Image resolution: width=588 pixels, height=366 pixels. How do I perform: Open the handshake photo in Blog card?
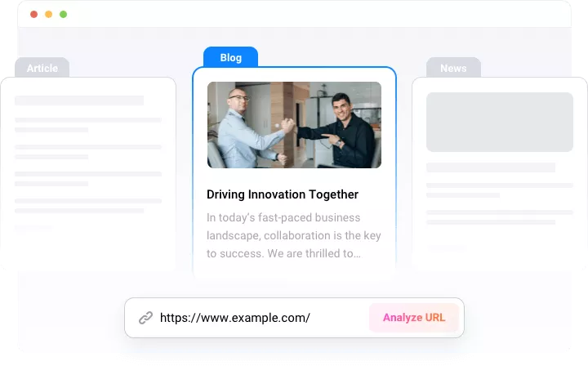point(294,124)
